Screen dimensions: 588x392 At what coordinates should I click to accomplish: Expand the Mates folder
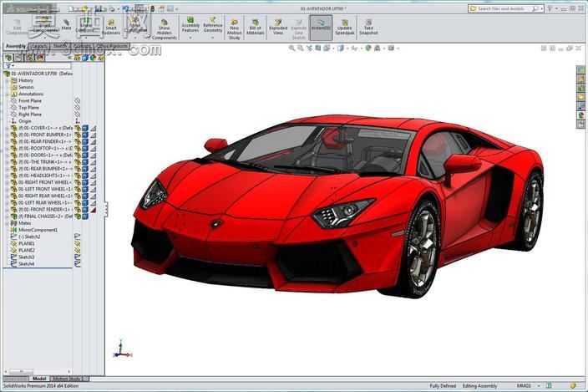click(x=7, y=223)
